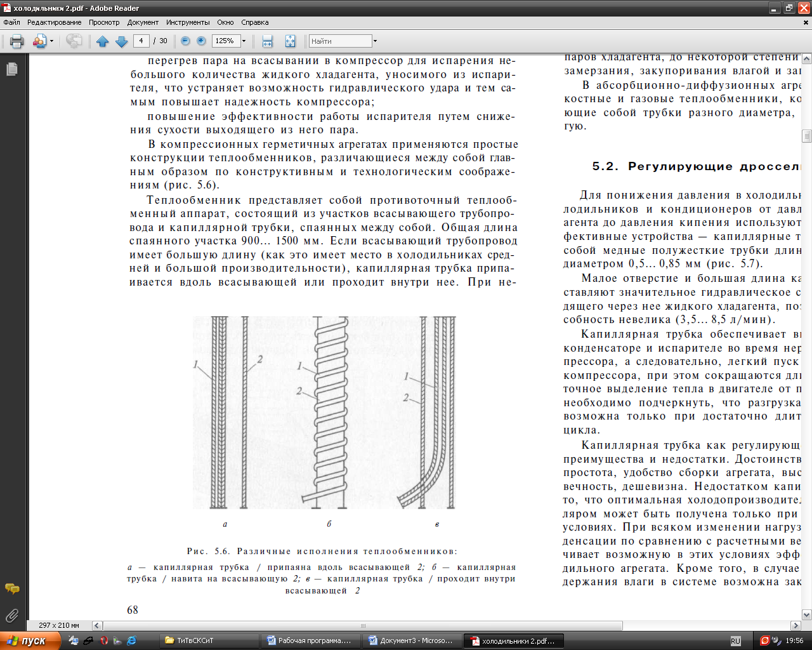This screenshot has height=650, width=812.
Task: Click the zoom percentage field 125%
Action: point(226,41)
